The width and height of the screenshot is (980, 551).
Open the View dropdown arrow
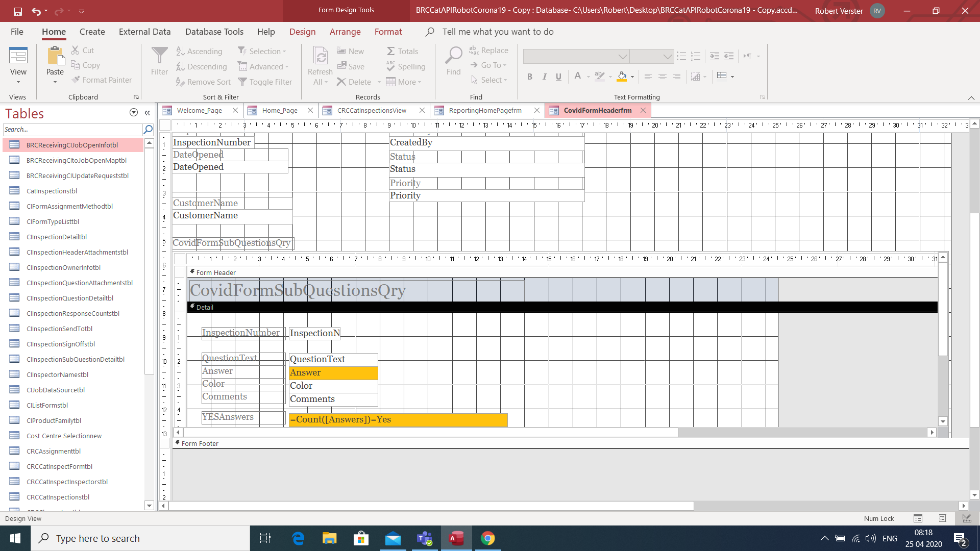pyautogui.click(x=18, y=82)
